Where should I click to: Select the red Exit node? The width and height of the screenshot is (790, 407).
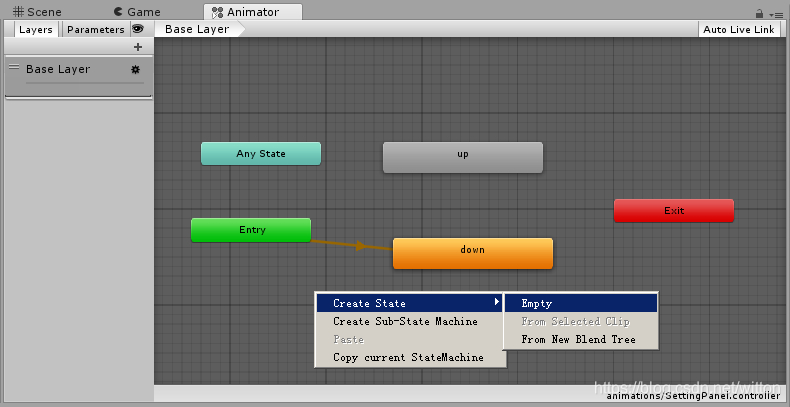pos(674,211)
